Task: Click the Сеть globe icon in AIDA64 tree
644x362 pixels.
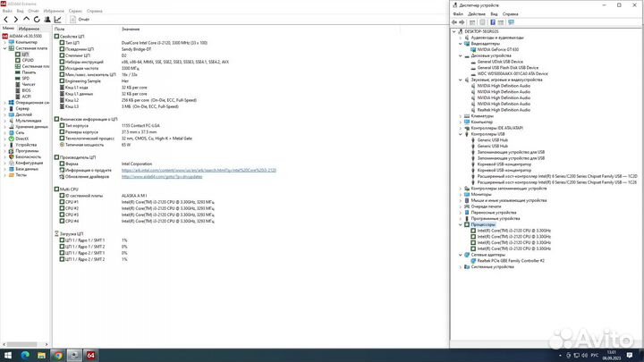Action: point(12,132)
